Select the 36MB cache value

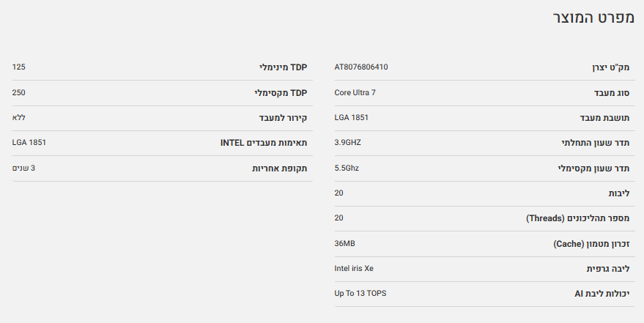(345, 243)
